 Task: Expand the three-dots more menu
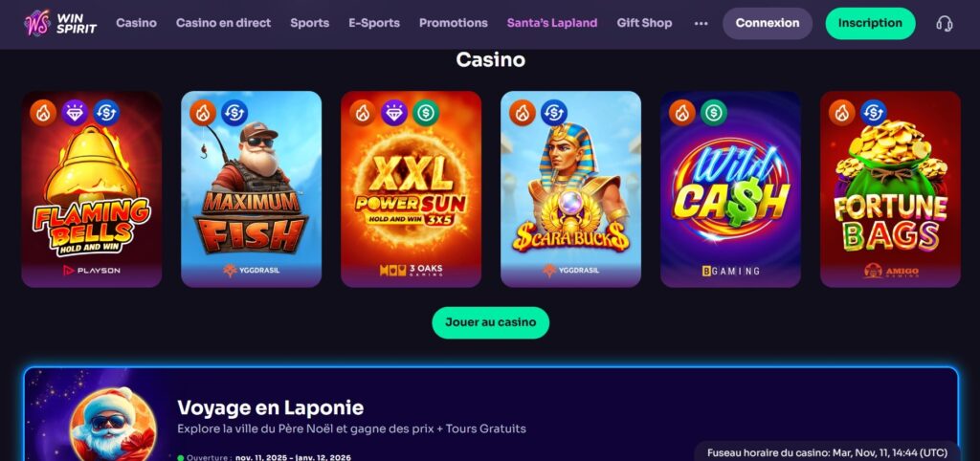(702, 23)
